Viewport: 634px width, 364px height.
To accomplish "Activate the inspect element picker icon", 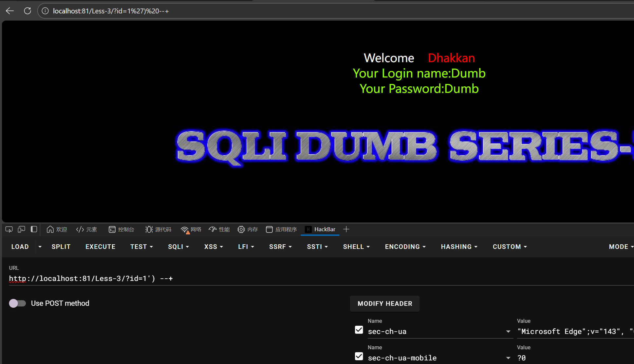I will point(9,229).
